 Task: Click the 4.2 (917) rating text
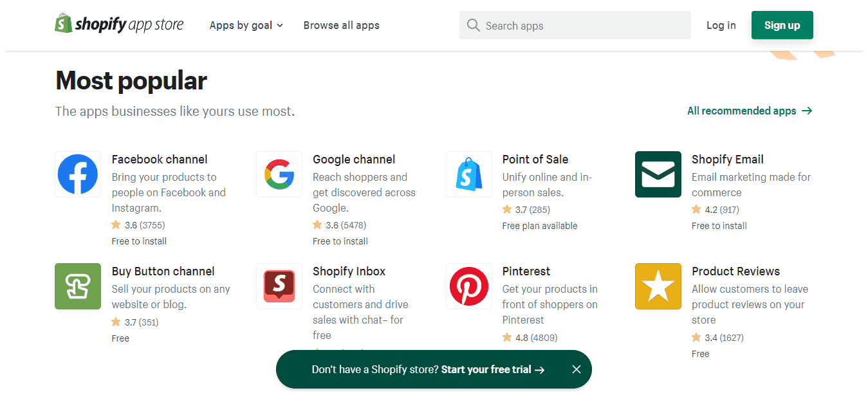pyautogui.click(x=722, y=210)
